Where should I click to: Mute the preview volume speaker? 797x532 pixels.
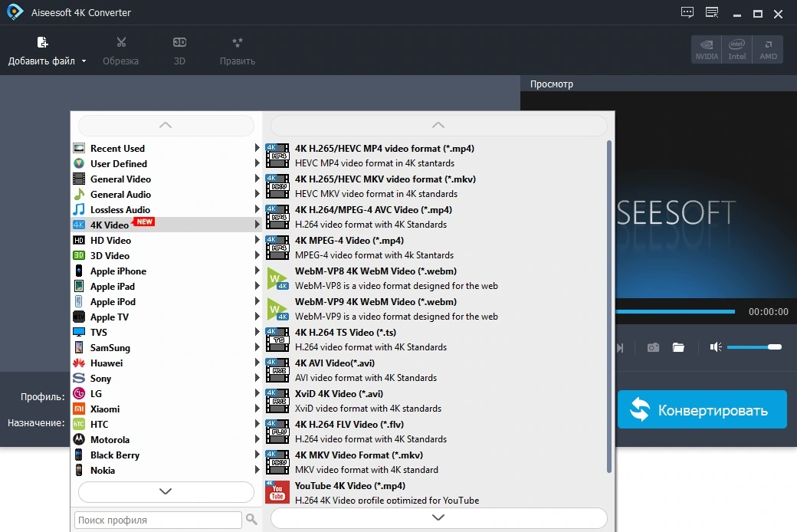pyautogui.click(x=716, y=347)
